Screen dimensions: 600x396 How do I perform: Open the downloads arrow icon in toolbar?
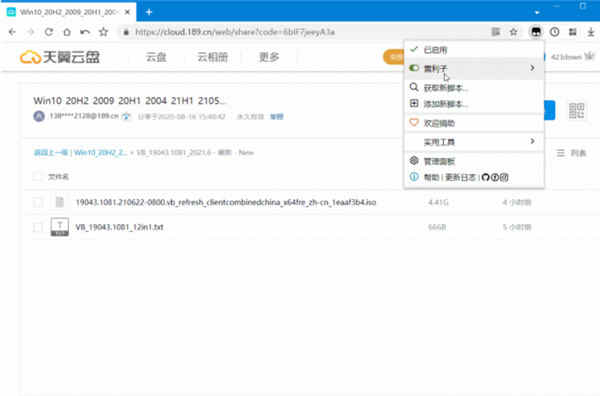(x=591, y=32)
